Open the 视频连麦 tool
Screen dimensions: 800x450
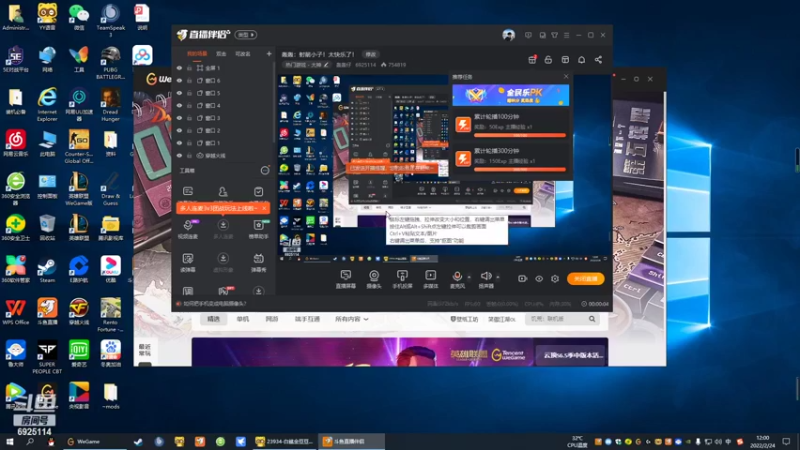pos(188,229)
